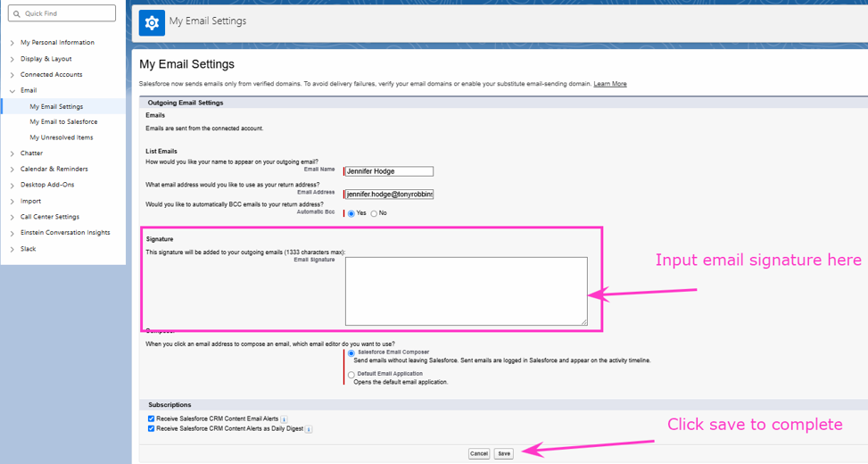
Task: Click the Quick Find search box
Action: [x=62, y=13]
